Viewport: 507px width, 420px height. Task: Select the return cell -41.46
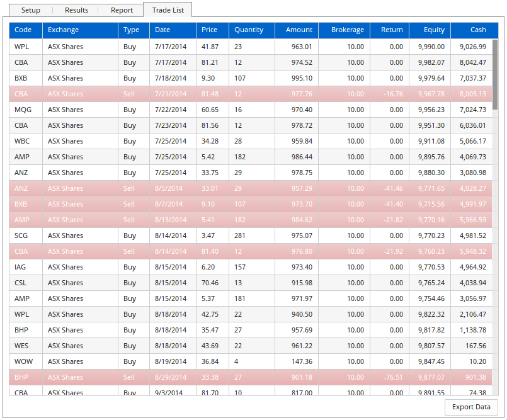[390, 188]
